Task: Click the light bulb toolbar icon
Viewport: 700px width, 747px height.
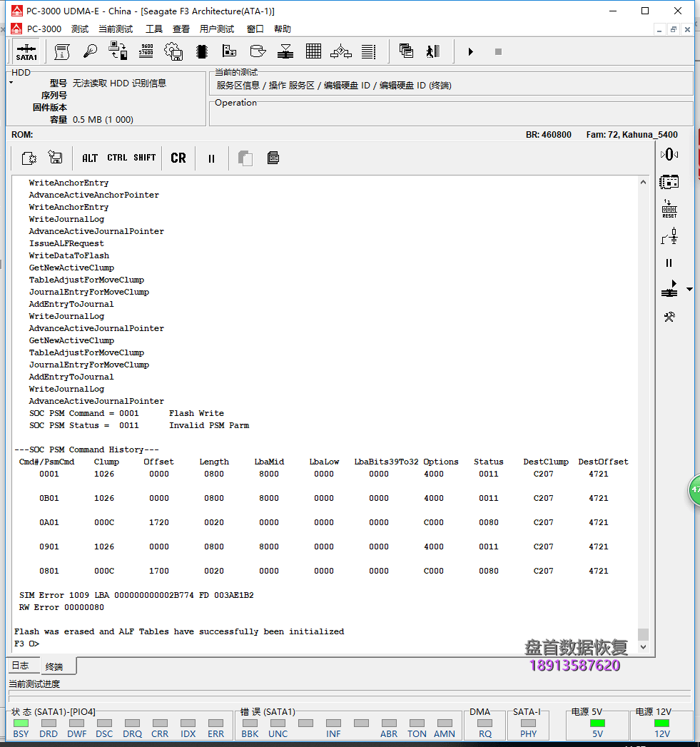Action: click(90, 51)
